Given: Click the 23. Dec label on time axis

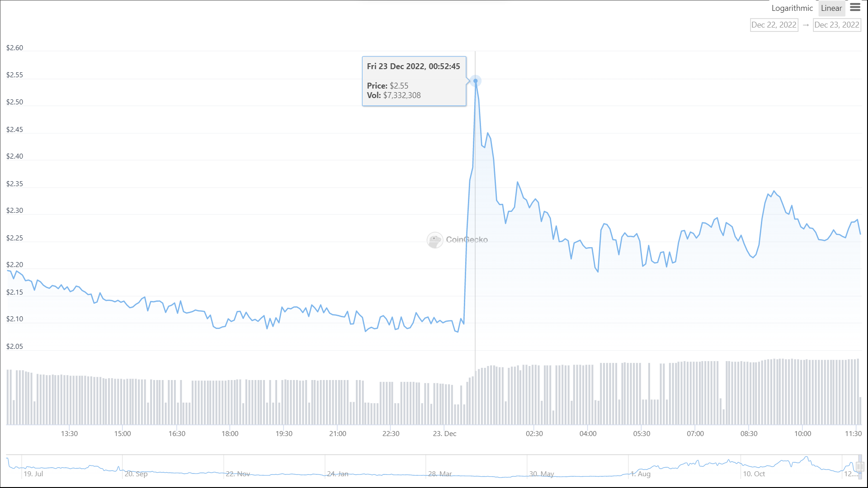Looking at the screenshot, I should coord(444,434).
